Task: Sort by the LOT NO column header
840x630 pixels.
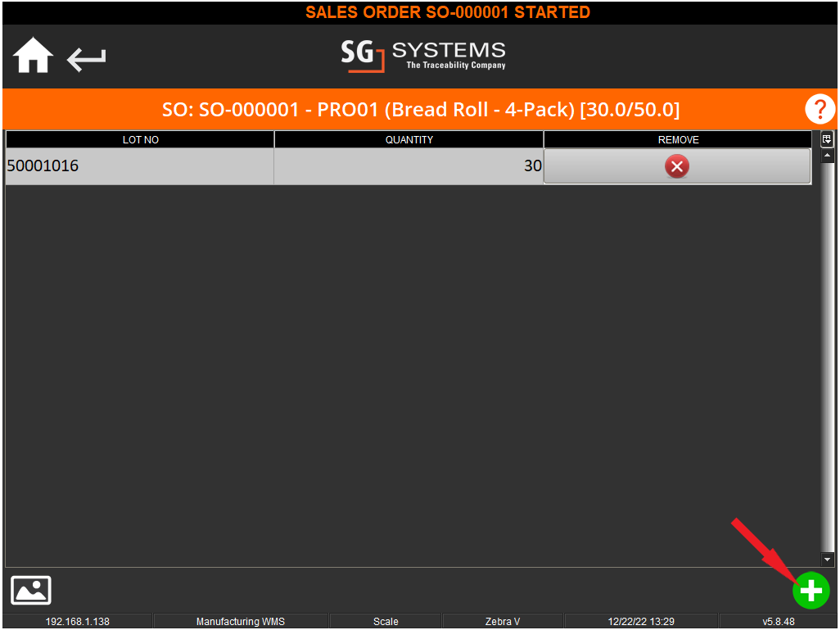Action: coord(140,140)
